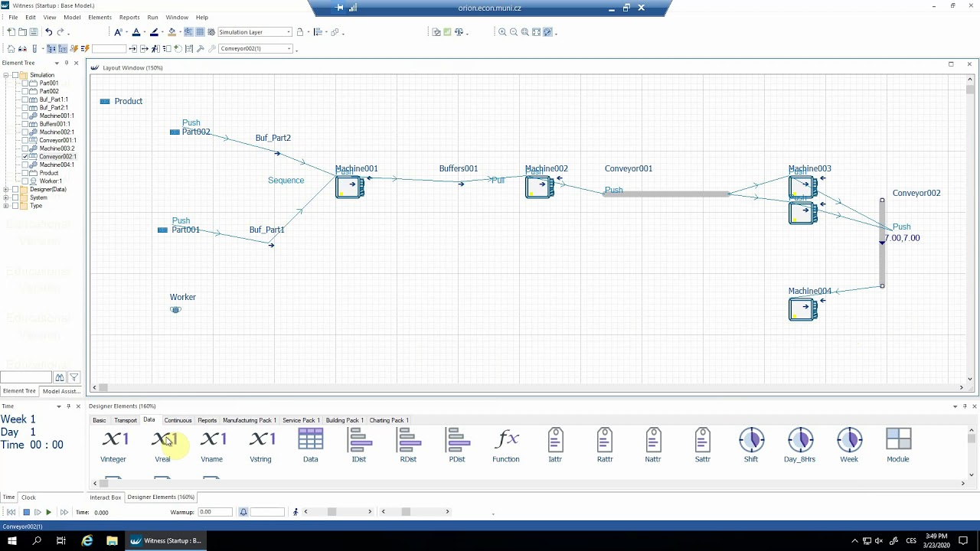Select the Data table element icon
This screenshot has height=551, width=980.
[311, 439]
